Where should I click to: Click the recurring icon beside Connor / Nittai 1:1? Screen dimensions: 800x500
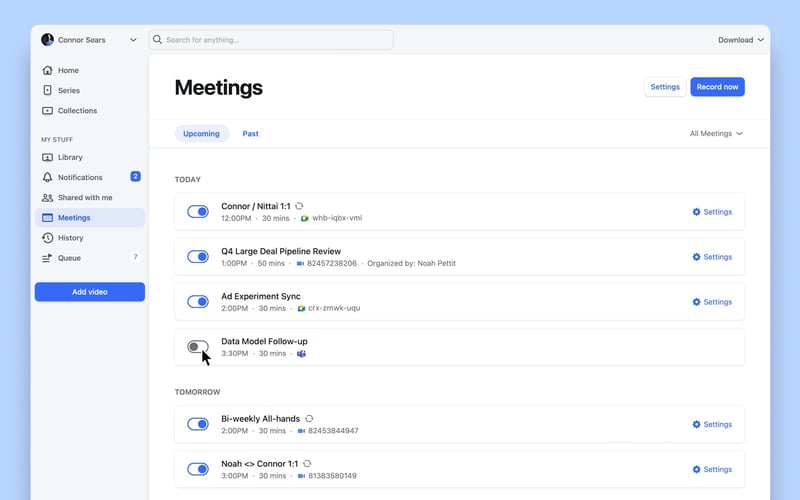(299, 206)
